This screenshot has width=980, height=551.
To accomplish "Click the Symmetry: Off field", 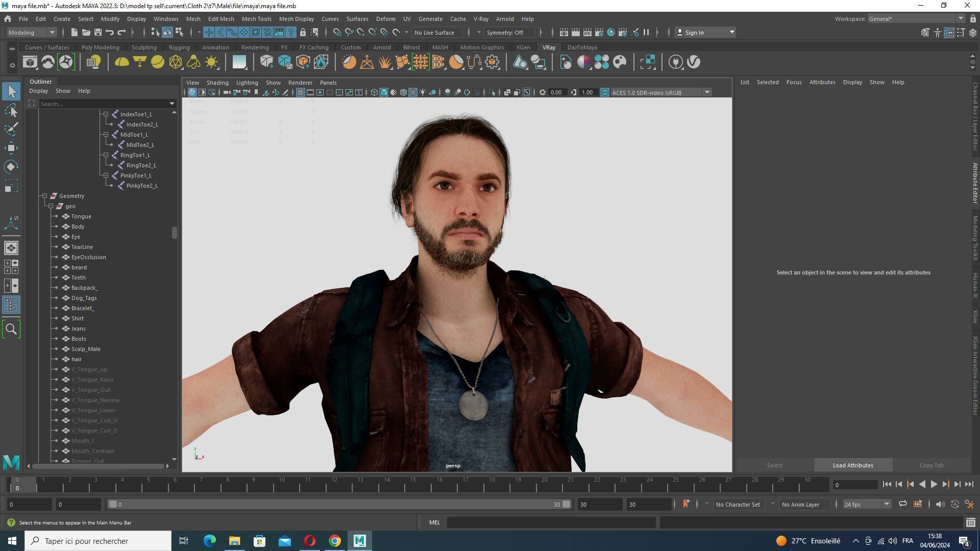I will pos(508,32).
